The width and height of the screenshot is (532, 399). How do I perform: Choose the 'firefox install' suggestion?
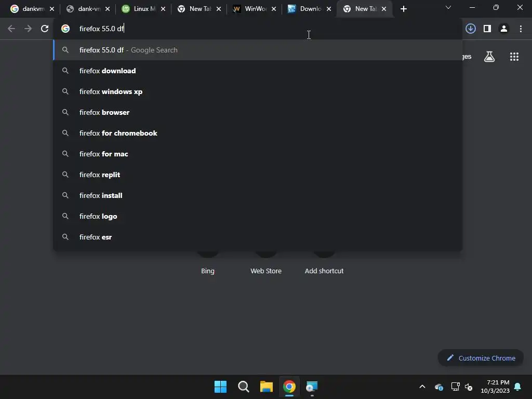pyautogui.click(x=258, y=195)
